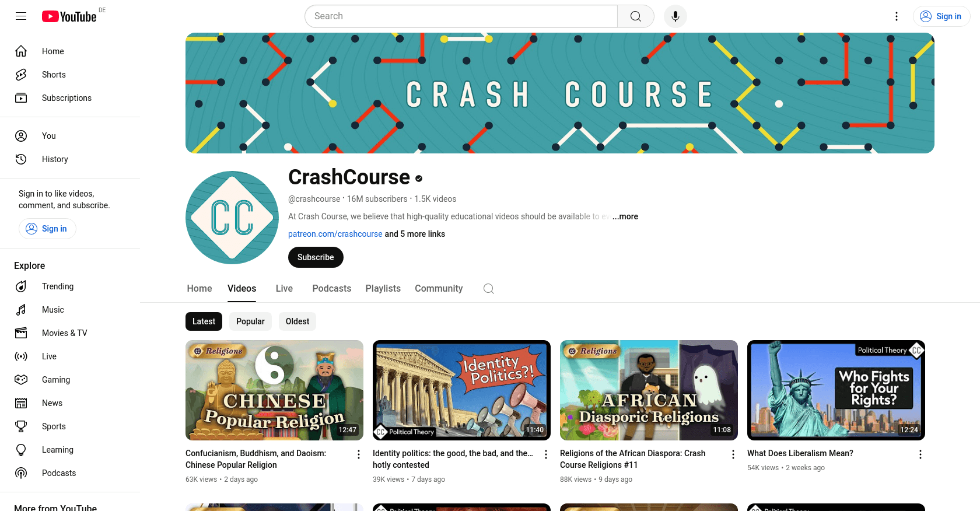Open the hamburger guide menu
Viewport: 980px width, 511px height.
(21, 16)
